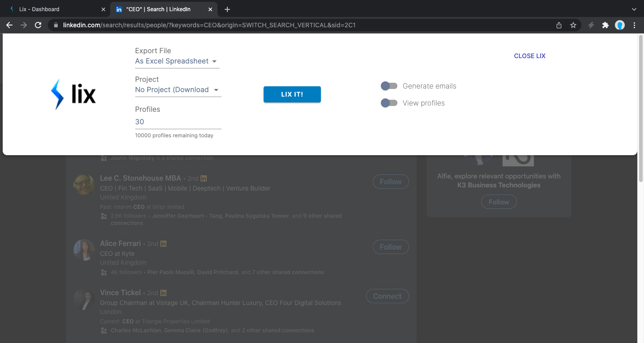Reload the LinkedIn search page

[38, 25]
